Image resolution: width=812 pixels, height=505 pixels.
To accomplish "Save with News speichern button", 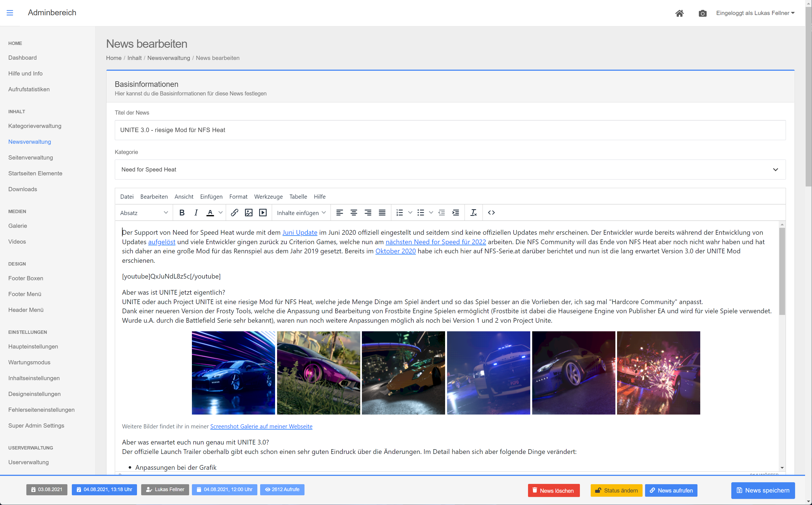I will click(x=763, y=490).
